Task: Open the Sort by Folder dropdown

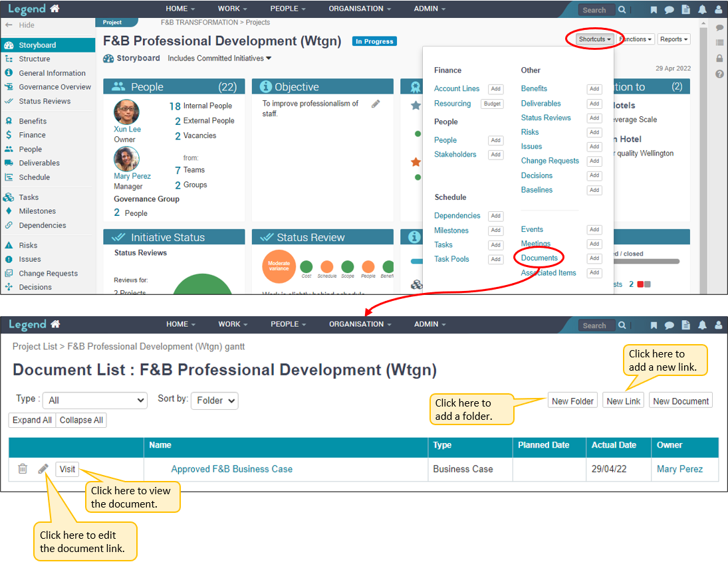Action: (215, 401)
